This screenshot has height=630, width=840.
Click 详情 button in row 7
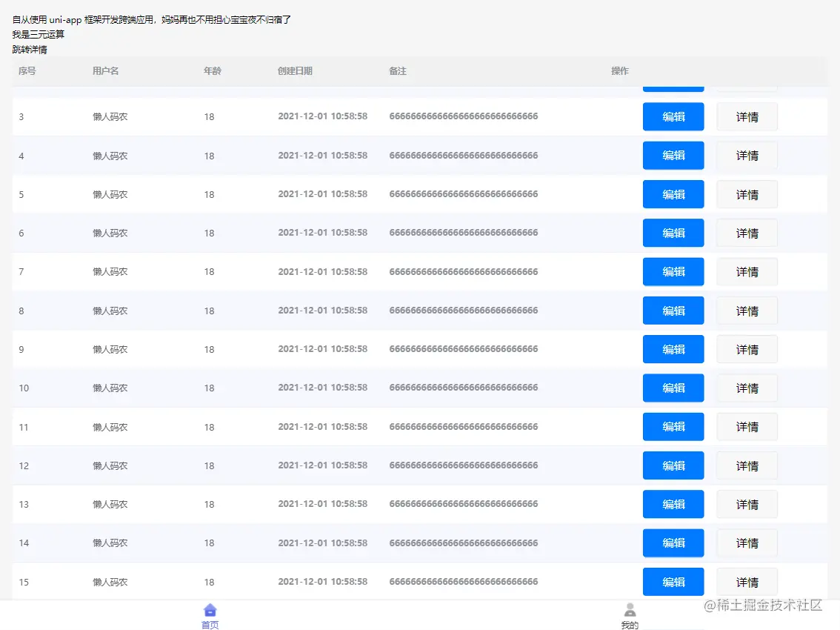click(747, 272)
